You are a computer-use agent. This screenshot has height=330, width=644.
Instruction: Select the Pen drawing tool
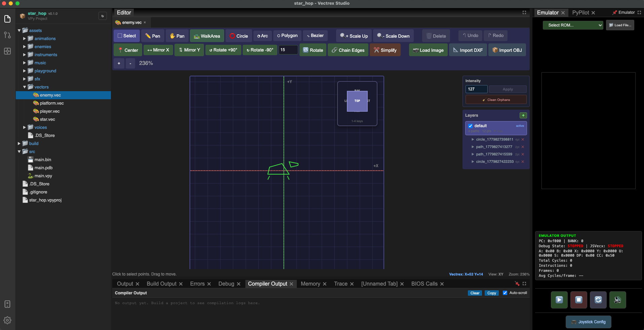(x=153, y=36)
